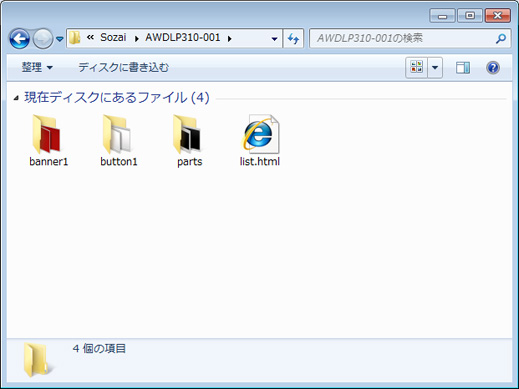Image resolution: width=519 pixels, height=389 pixels.
Task: Open Help with the question mark icon
Action: (493, 68)
